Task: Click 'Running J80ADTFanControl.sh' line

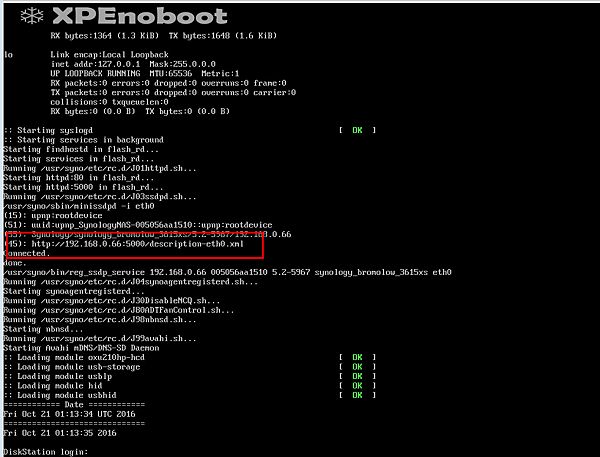Action: click(x=119, y=310)
